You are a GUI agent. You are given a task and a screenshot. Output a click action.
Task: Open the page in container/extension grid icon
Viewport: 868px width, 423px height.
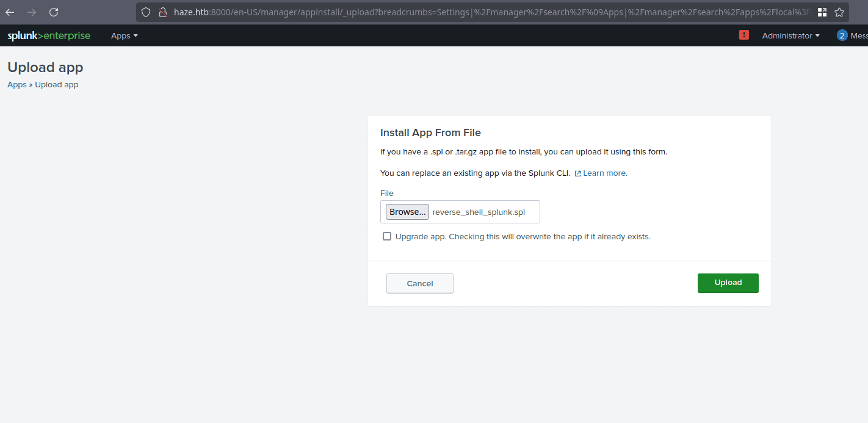point(822,12)
